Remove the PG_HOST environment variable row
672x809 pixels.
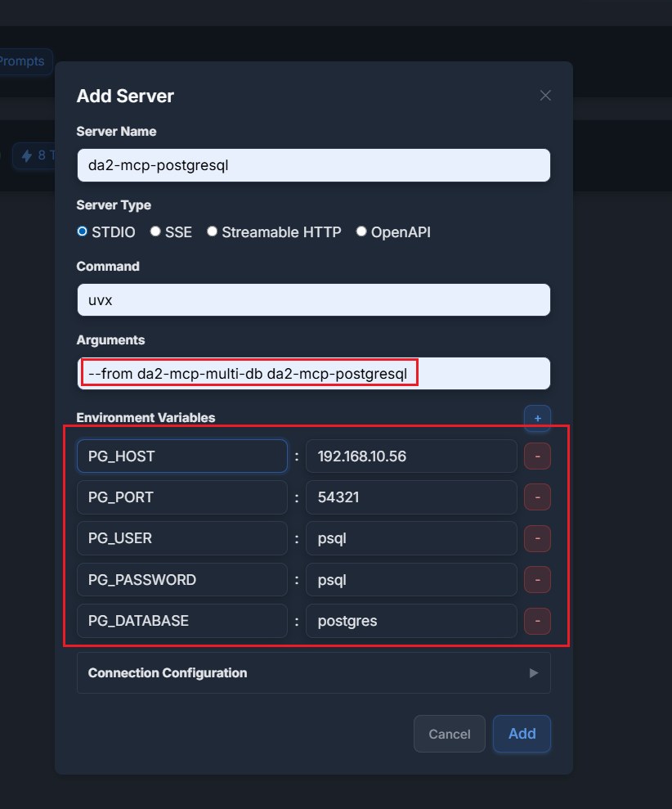click(537, 456)
